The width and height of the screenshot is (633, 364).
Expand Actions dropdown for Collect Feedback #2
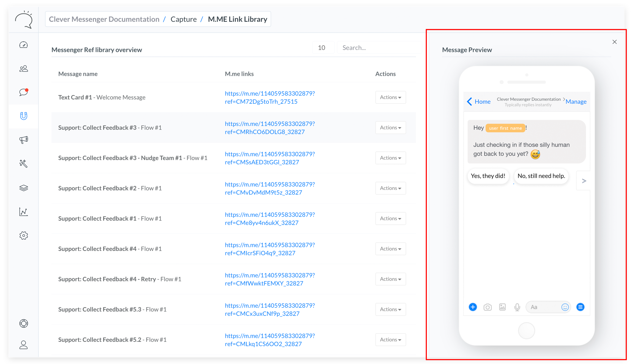pyautogui.click(x=390, y=188)
